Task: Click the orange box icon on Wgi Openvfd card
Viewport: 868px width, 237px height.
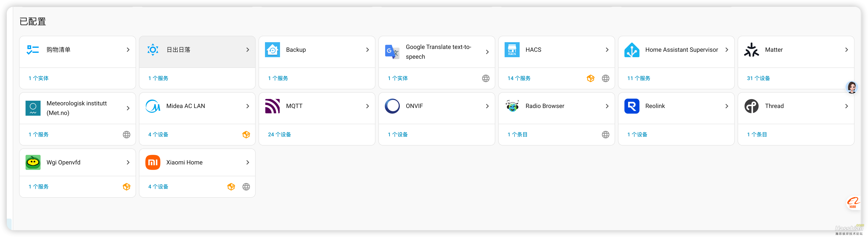Action: pos(126,187)
